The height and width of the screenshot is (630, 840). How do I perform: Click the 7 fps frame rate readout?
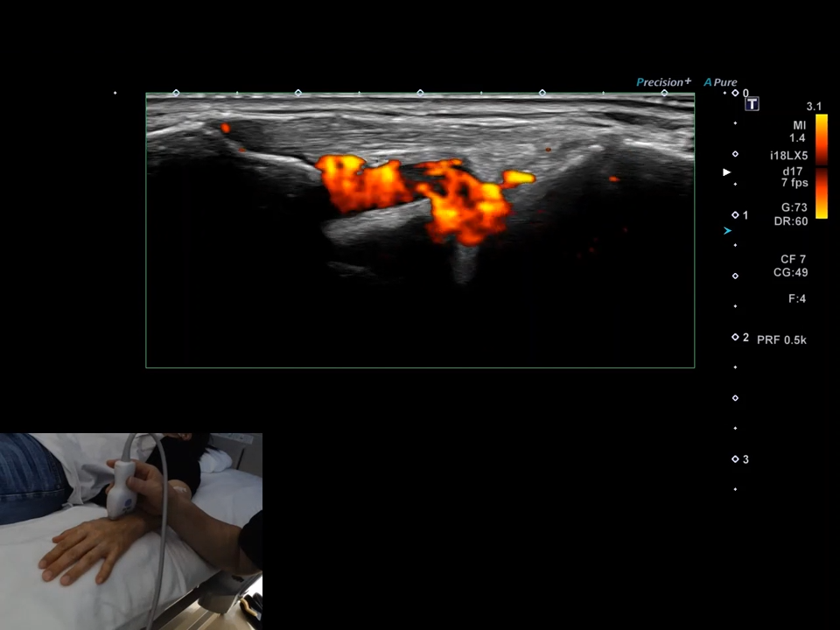(794, 183)
